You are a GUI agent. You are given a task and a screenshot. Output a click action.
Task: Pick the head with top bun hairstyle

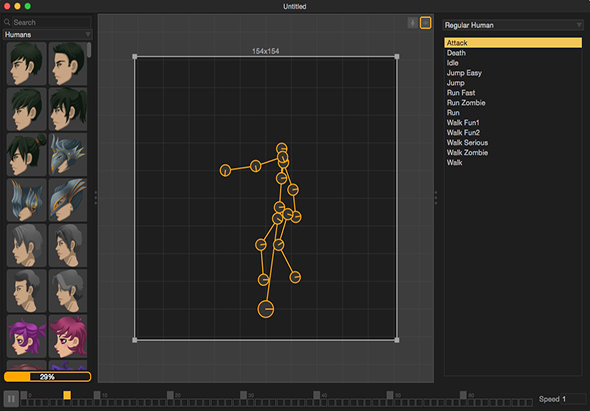[x=27, y=154]
